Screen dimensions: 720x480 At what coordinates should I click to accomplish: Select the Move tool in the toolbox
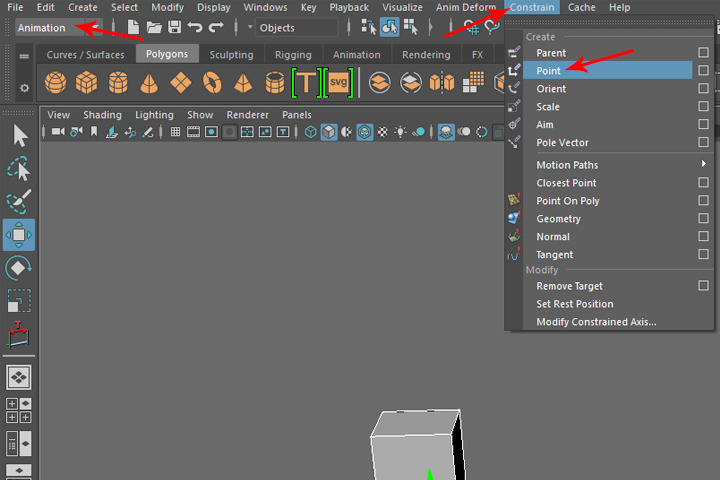pyautogui.click(x=18, y=235)
